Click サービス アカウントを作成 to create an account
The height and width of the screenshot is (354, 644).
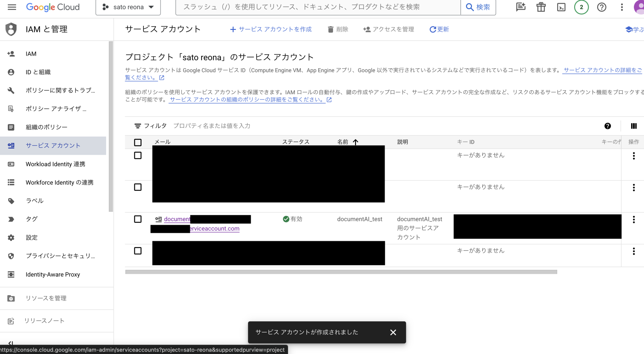[271, 29]
